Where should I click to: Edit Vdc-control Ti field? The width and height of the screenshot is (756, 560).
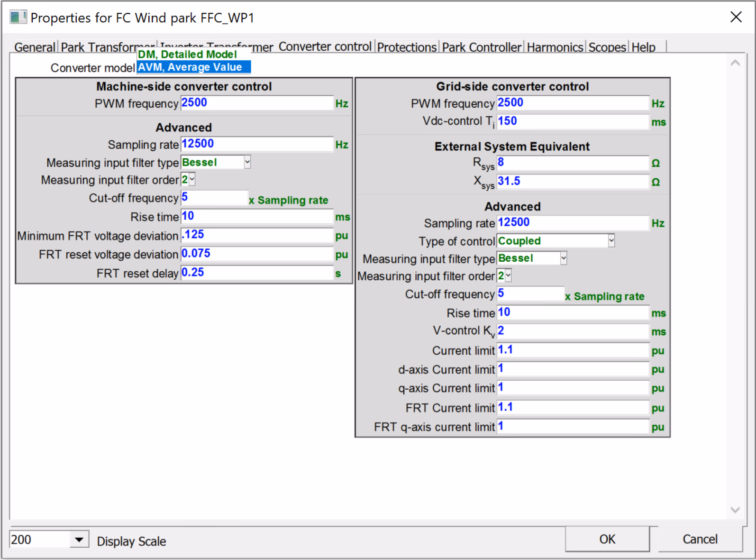[573, 121]
